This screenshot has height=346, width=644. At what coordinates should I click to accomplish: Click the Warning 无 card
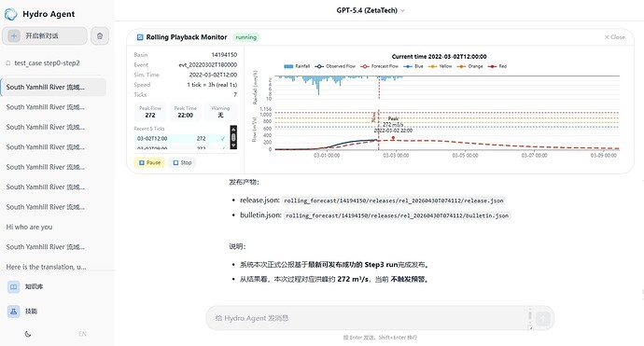click(x=220, y=112)
